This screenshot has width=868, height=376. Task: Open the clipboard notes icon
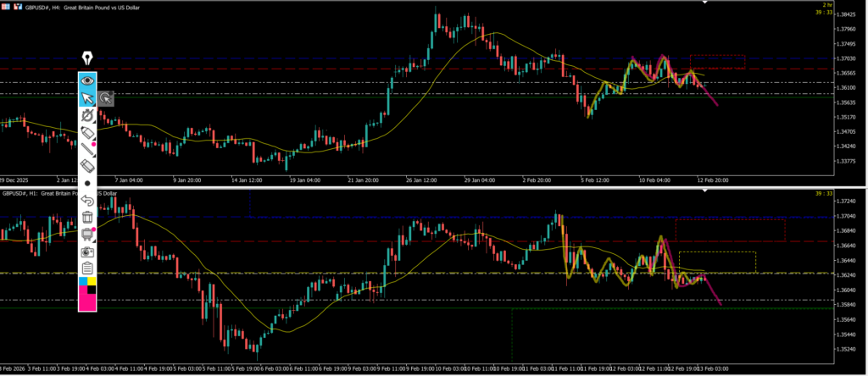coord(87,268)
